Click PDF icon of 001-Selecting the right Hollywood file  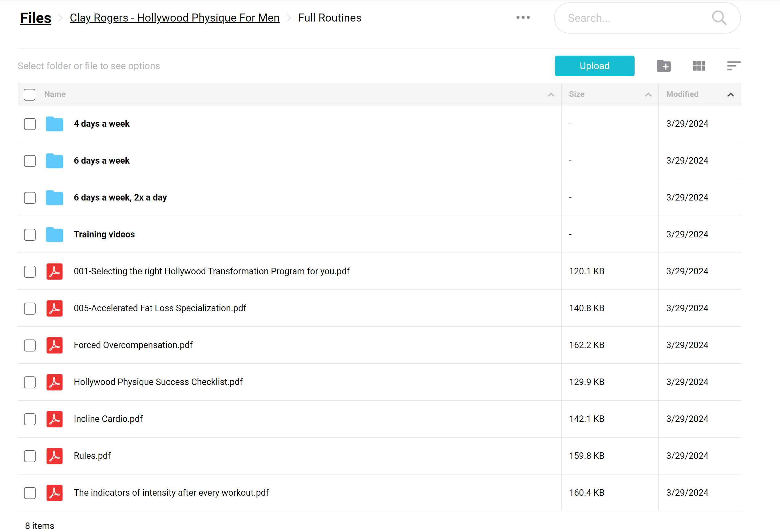pyautogui.click(x=54, y=272)
